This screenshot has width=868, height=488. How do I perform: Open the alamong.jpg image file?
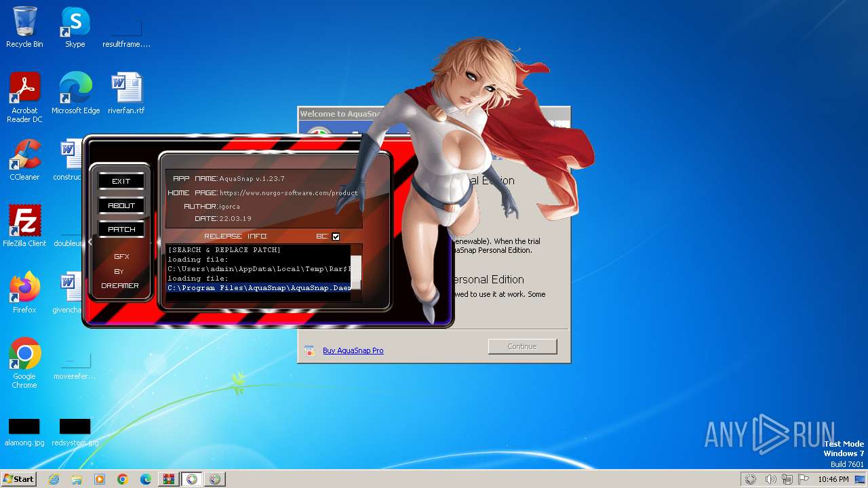click(24, 432)
